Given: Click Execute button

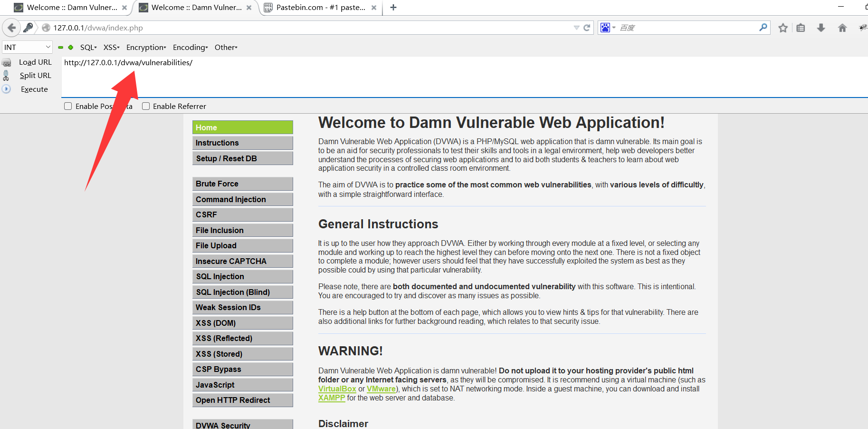Looking at the screenshot, I should click(x=34, y=89).
